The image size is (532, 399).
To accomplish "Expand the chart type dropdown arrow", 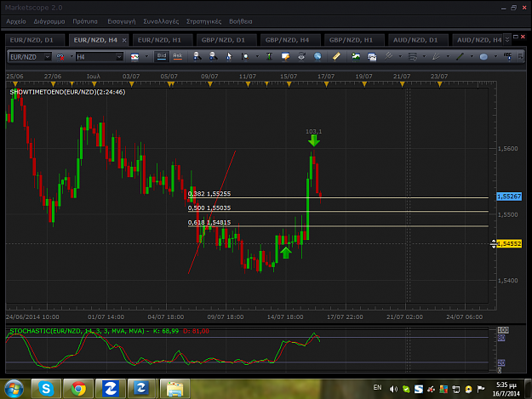I will (x=146, y=57).
